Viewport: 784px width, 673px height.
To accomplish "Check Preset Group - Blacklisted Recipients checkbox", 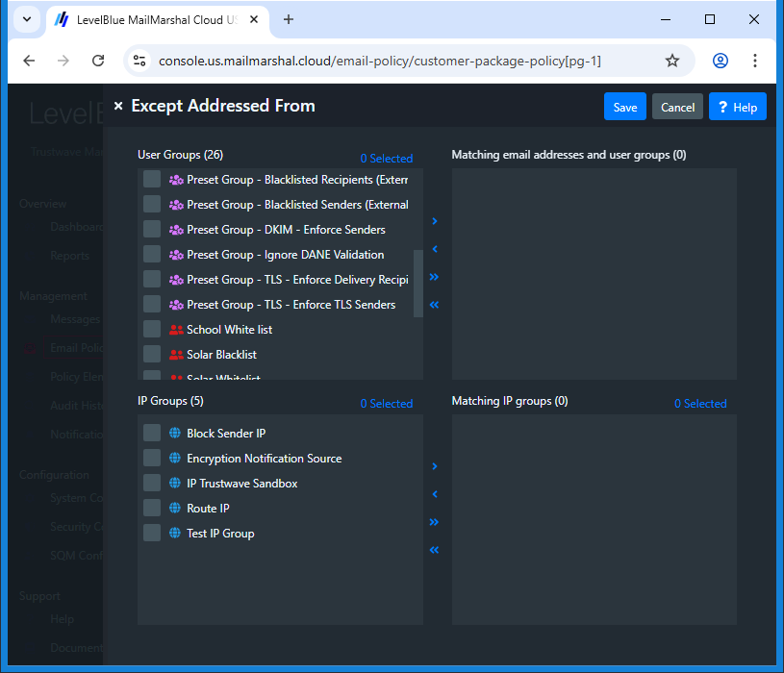I will 152,180.
